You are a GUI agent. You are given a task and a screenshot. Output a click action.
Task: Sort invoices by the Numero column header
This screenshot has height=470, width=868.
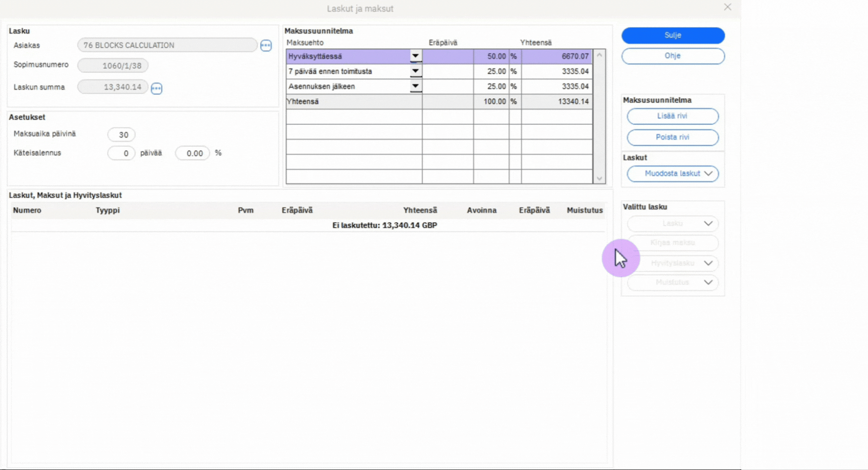[27, 210]
